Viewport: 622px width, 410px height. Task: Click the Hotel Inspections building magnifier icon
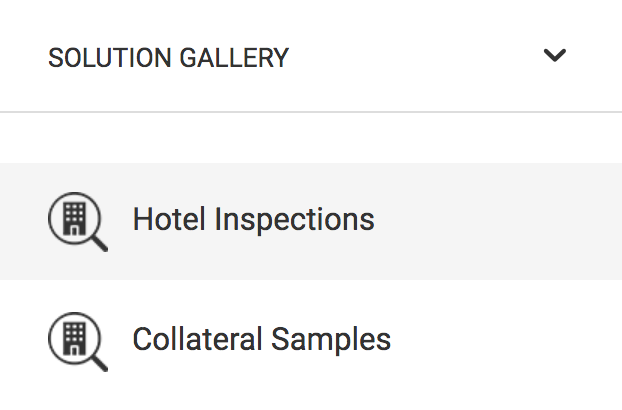point(78,221)
